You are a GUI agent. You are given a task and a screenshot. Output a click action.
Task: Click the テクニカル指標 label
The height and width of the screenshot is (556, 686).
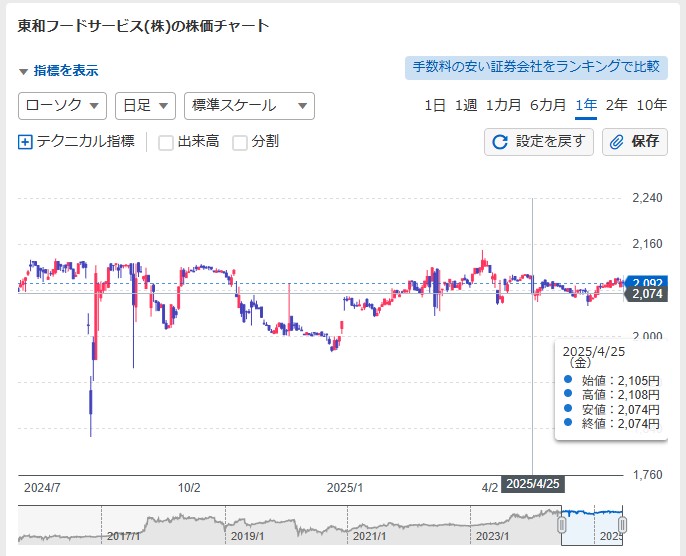(85, 142)
